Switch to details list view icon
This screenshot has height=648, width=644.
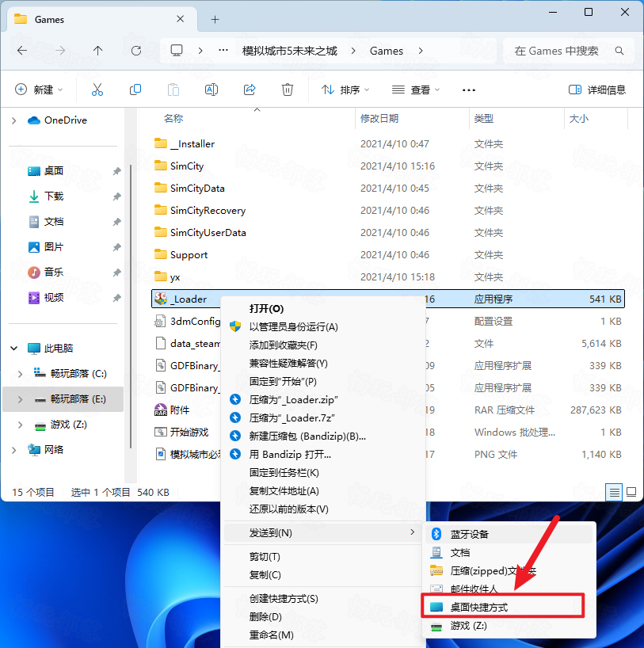coord(614,492)
